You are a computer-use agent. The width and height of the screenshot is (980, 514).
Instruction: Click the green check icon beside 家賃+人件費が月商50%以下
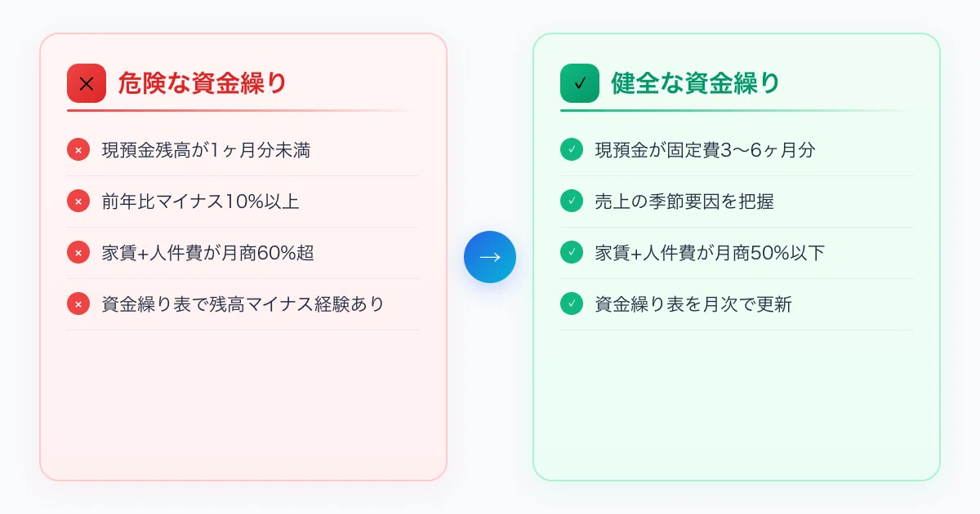pyautogui.click(x=572, y=253)
